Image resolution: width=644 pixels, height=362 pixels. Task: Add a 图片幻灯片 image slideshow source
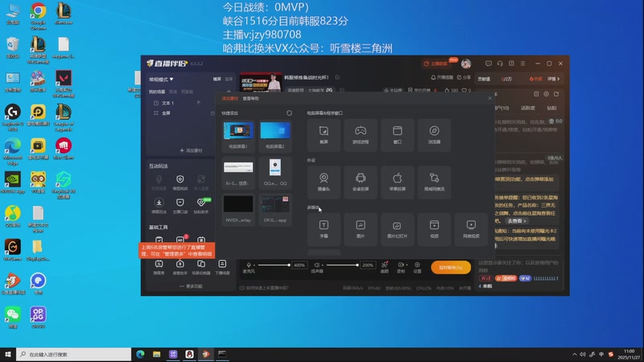(397, 229)
